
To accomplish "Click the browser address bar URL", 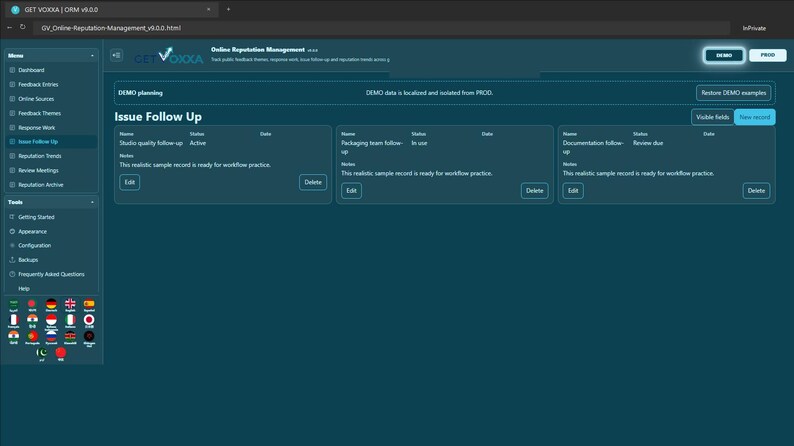I will click(111, 28).
